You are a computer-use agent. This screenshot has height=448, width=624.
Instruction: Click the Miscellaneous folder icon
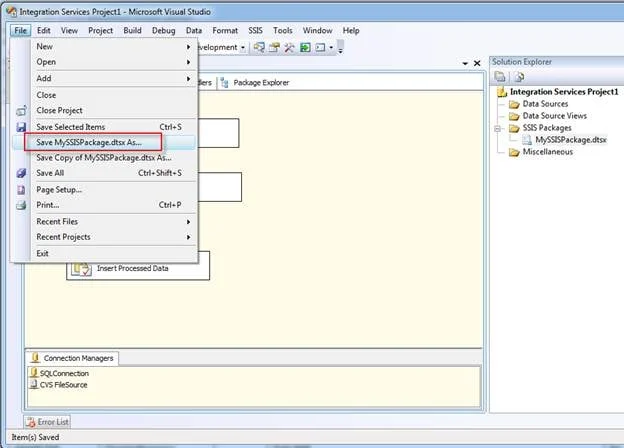pos(514,152)
